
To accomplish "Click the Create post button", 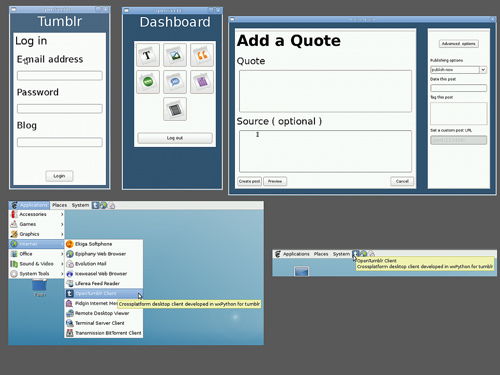I will click(x=249, y=181).
